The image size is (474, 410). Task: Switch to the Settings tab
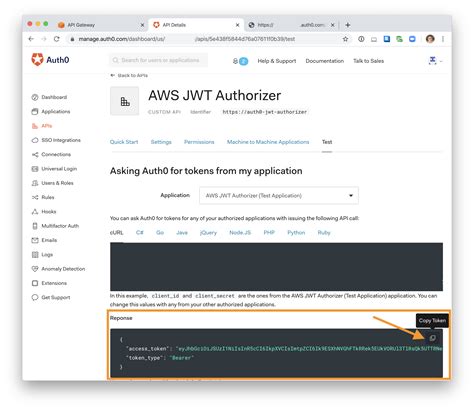[x=161, y=142]
